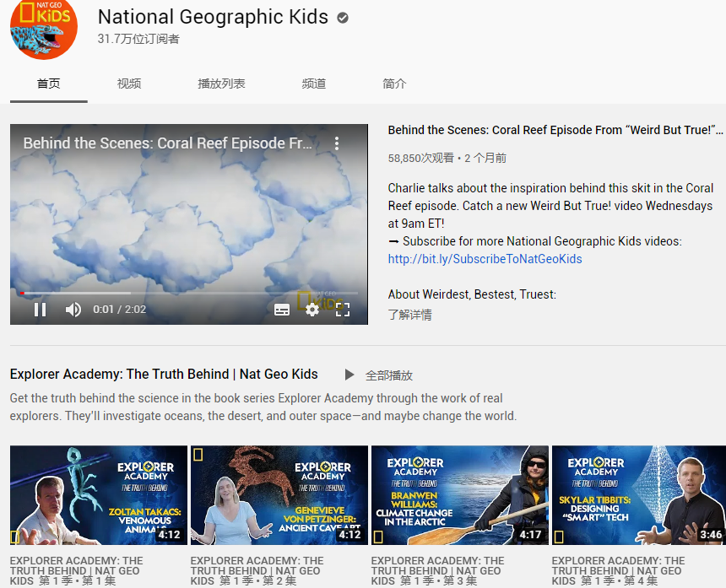Open the three-dot menu on the featured video
726x588 pixels.
tap(337, 143)
